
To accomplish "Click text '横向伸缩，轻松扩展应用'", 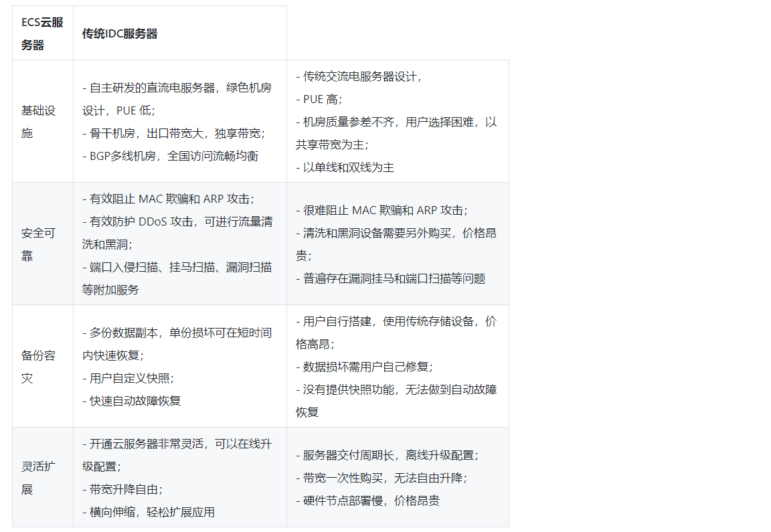I will click(x=152, y=512).
